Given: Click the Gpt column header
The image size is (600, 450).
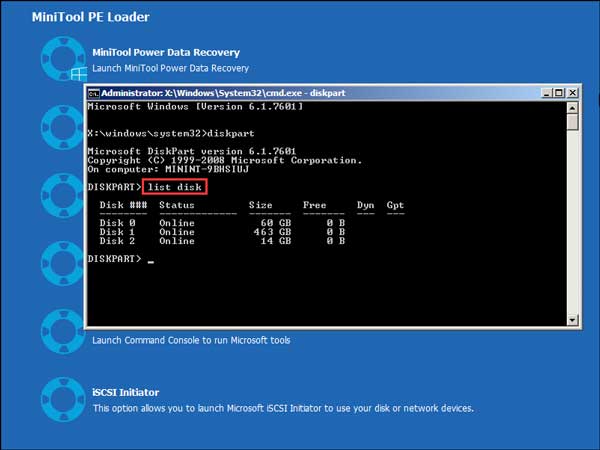Looking at the screenshot, I should pyautogui.click(x=395, y=205).
